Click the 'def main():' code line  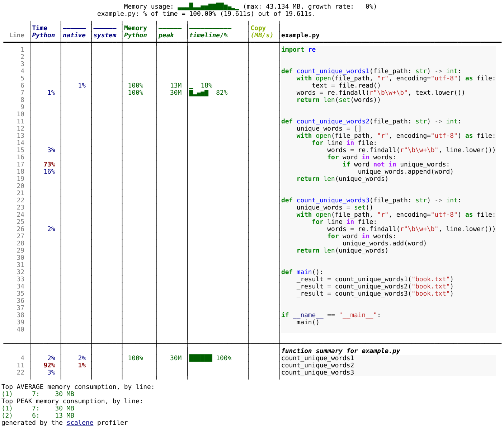(x=302, y=272)
